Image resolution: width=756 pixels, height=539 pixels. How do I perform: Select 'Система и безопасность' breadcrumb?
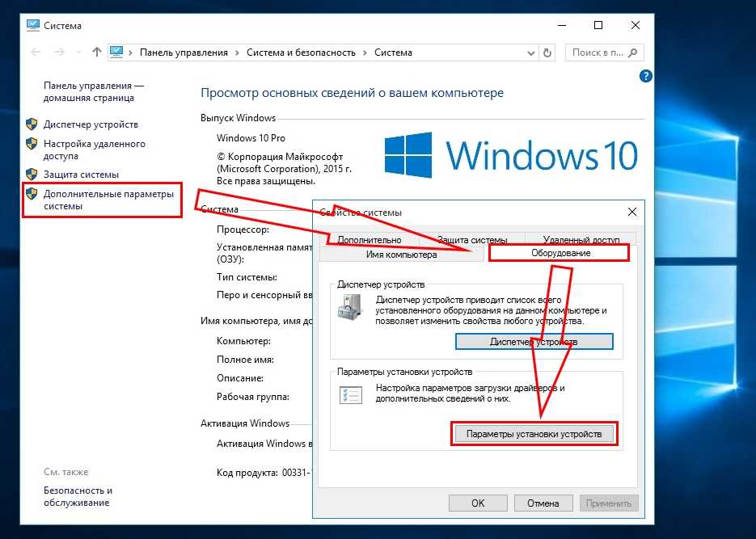point(301,53)
